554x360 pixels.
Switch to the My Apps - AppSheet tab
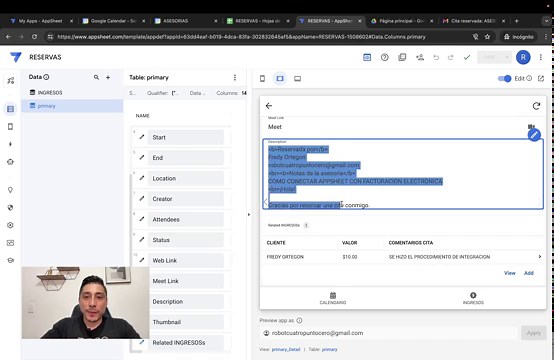click(x=40, y=21)
